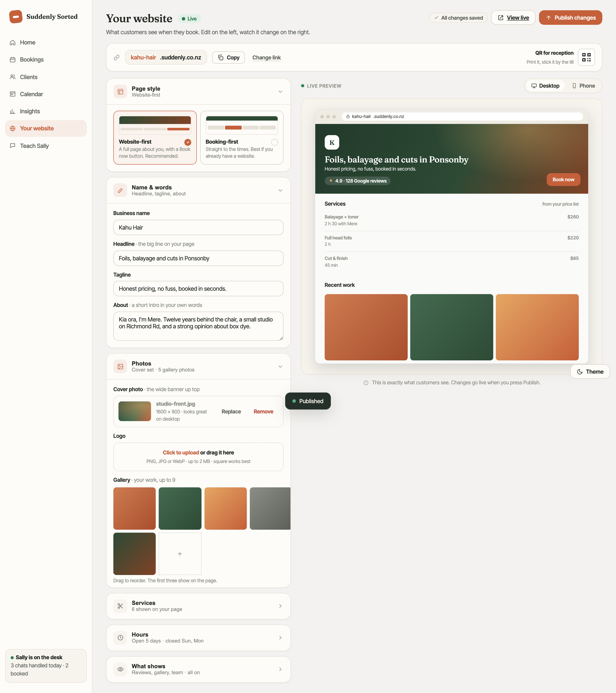The height and width of the screenshot is (693, 616).
Task: Click the Suddenly Sorted logo icon
Action: point(16,17)
